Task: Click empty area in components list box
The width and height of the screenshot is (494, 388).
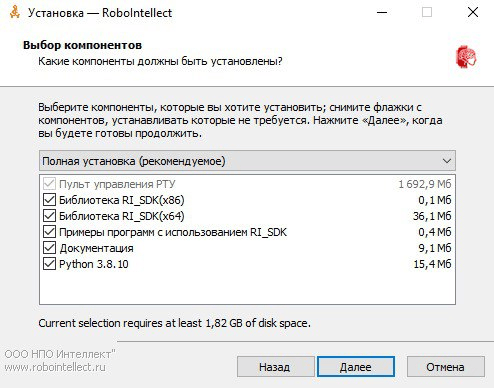Action: click(247, 287)
